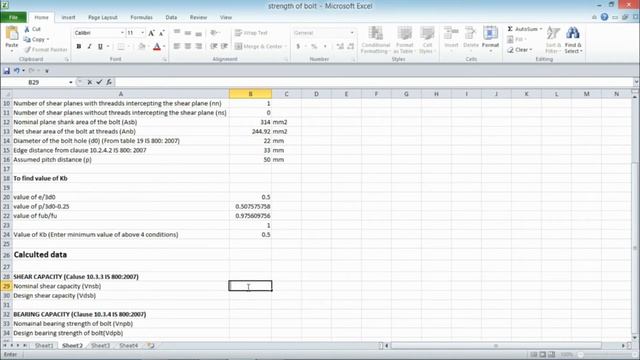Image resolution: width=640 pixels, height=360 pixels.
Task: Open Sort & Filter
Action: (x=552, y=40)
